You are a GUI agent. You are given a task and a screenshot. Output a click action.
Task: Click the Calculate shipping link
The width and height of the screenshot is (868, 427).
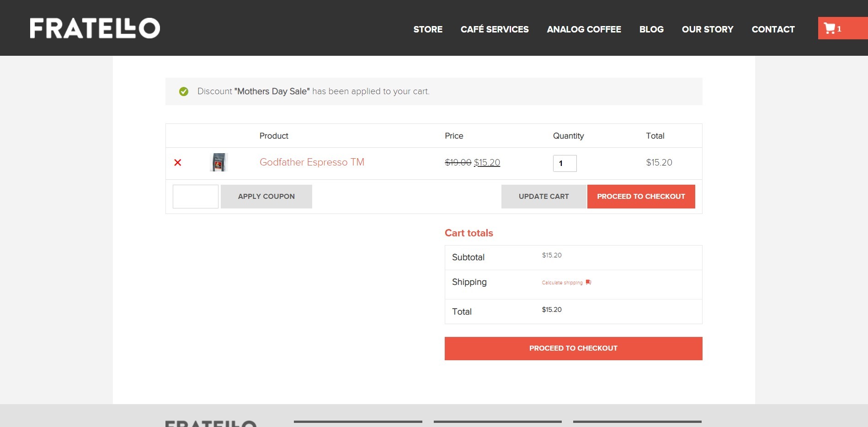click(562, 283)
